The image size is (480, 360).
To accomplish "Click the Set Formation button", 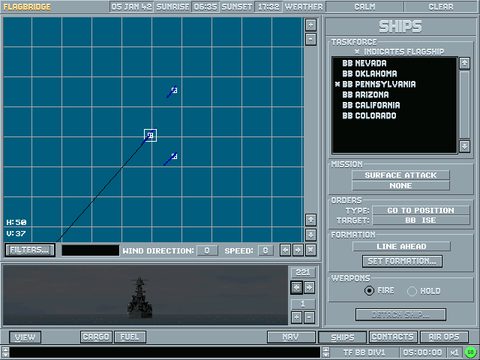I will pos(402,261).
